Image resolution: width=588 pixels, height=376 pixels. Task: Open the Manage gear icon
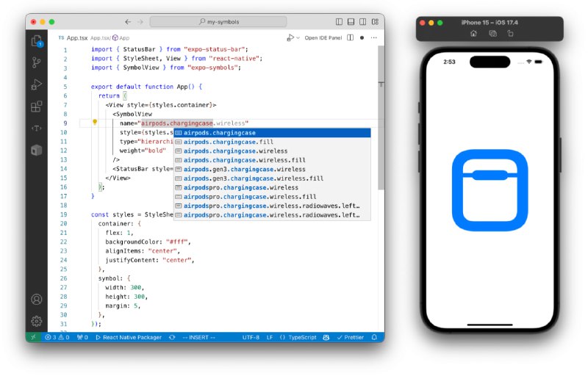36,322
